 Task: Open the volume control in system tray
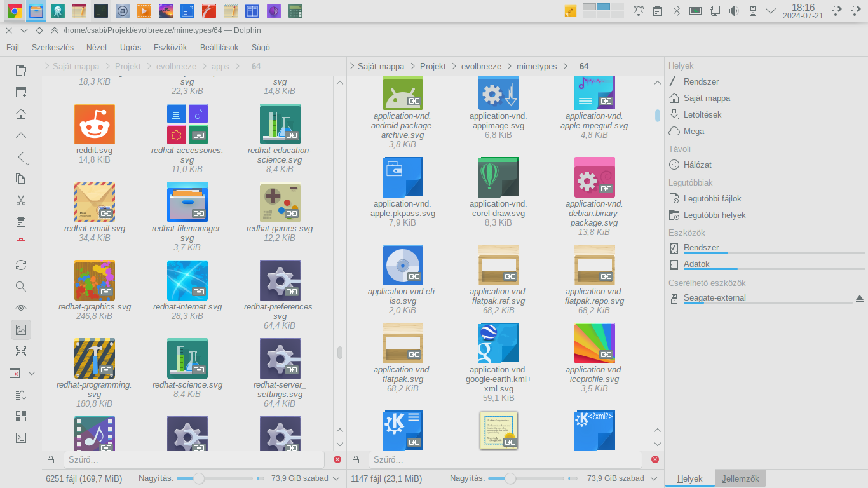click(734, 10)
